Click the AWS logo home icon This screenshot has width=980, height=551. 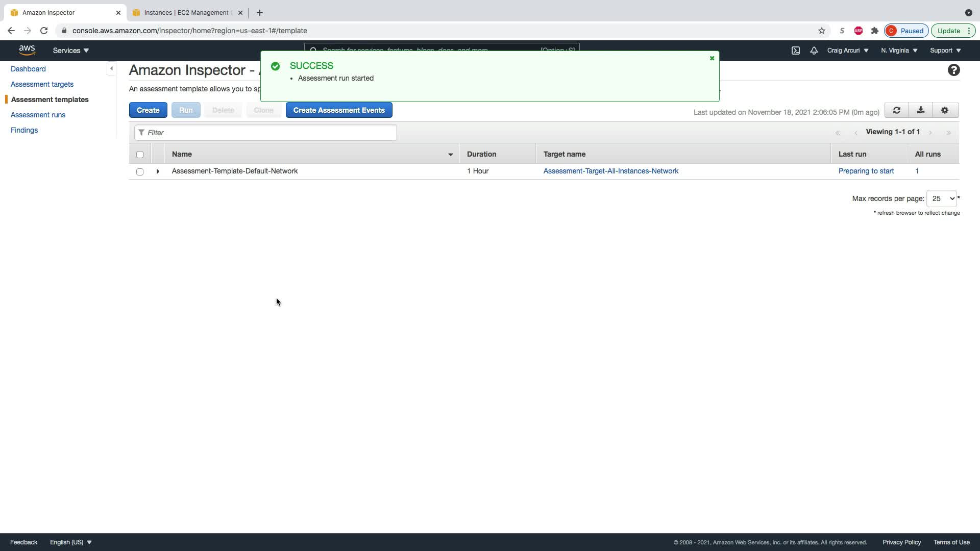[27, 50]
